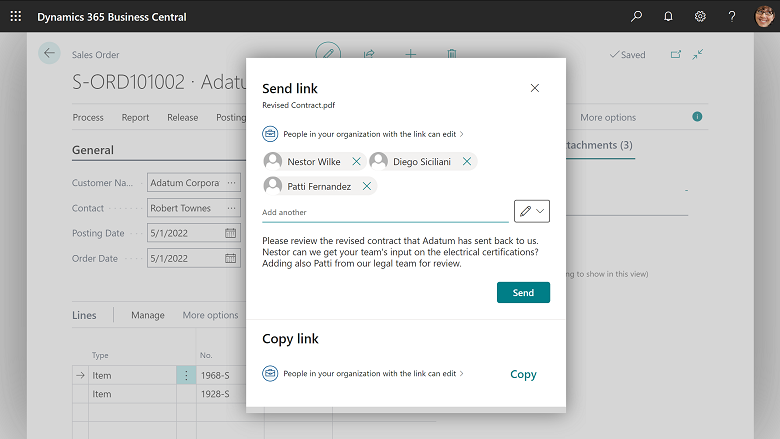Click the Type column header in Lines
This screenshot has height=439, width=780.
pyautogui.click(x=100, y=355)
